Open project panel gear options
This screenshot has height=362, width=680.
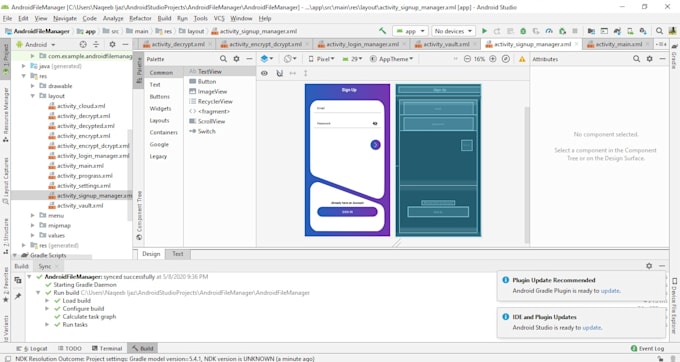point(112,44)
